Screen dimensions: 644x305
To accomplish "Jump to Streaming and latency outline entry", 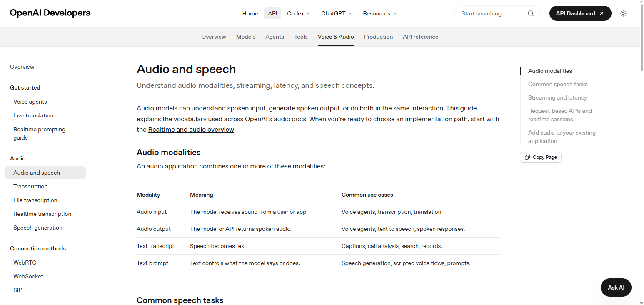I will [x=557, y=97].
